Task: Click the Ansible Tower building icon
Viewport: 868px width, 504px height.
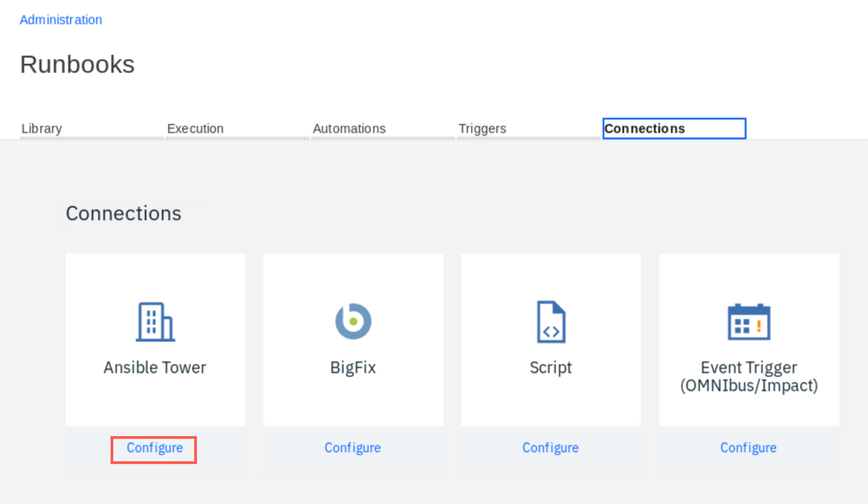Action: coord(155,322)
